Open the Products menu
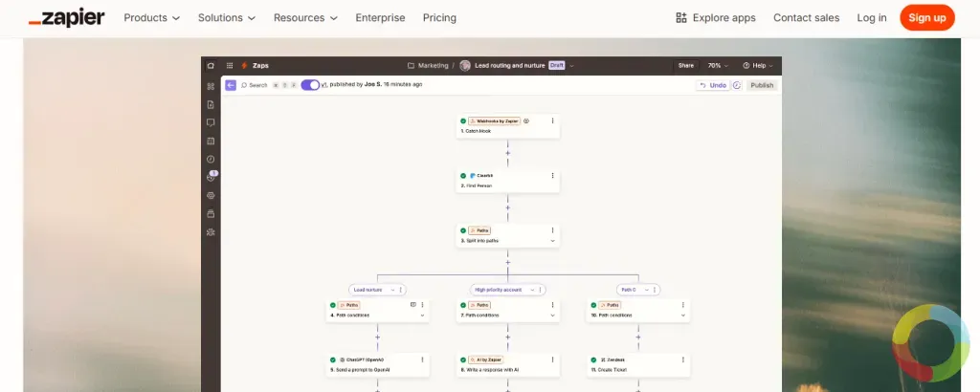980x392 pixels. point(152,18)
